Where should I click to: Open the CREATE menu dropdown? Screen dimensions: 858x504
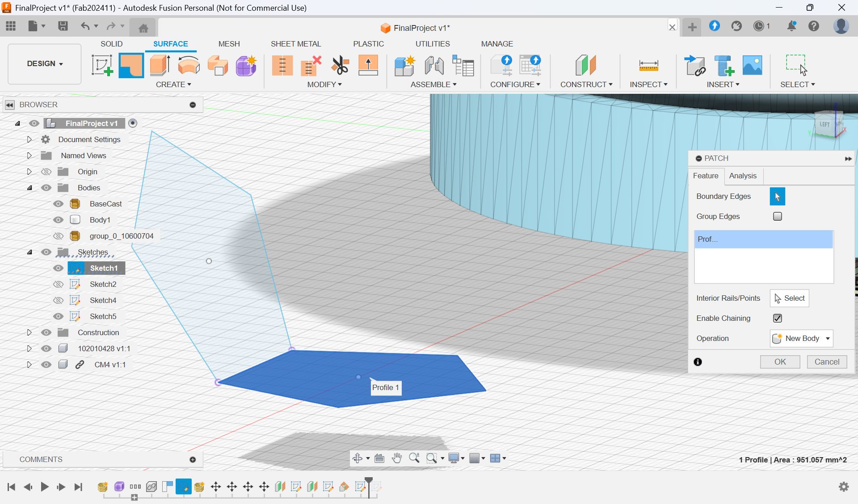click(173, 84)
